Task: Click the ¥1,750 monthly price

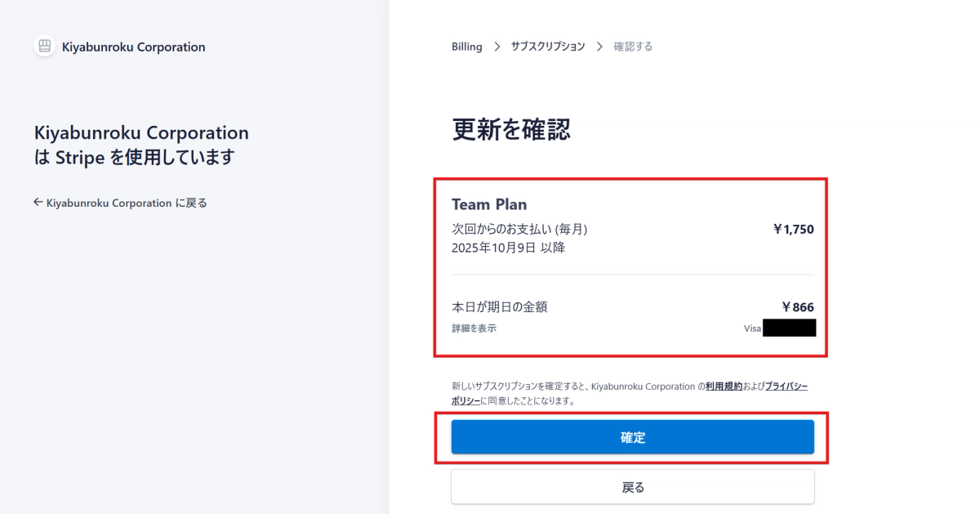Action: [793, 229]
